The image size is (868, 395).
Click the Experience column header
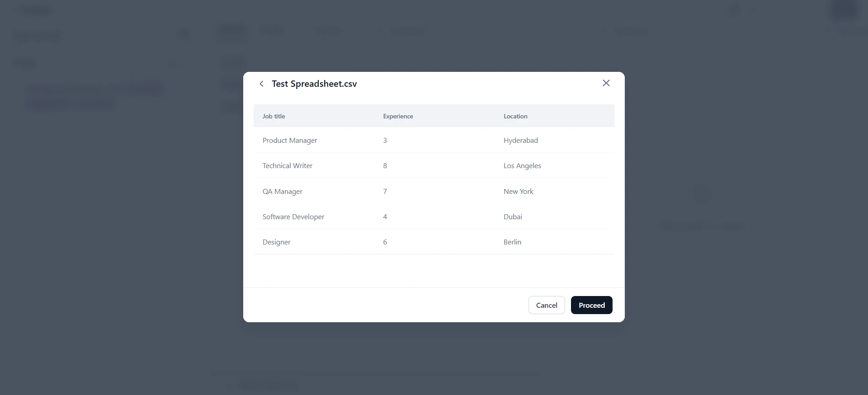pos(398,116)
